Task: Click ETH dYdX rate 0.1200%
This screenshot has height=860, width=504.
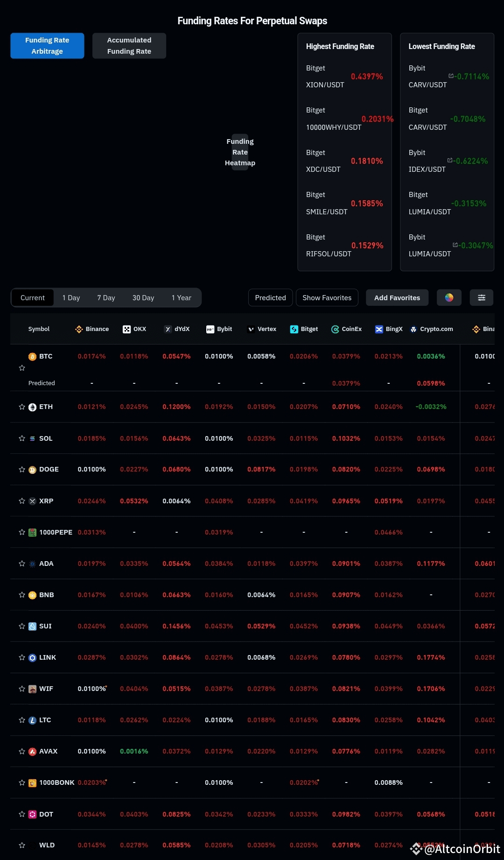Action: pyautogui.click(x=176, y=407)
